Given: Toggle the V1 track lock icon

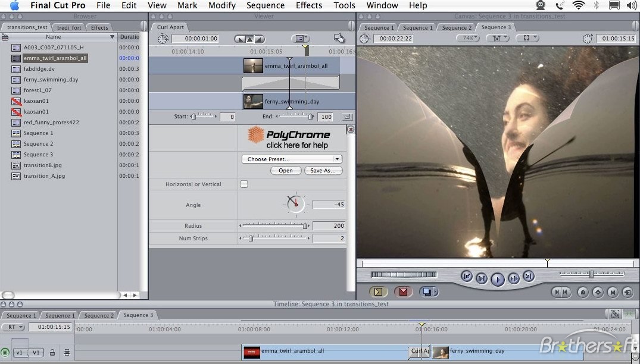Looking at the screenshot, I should tap(52, 353).
